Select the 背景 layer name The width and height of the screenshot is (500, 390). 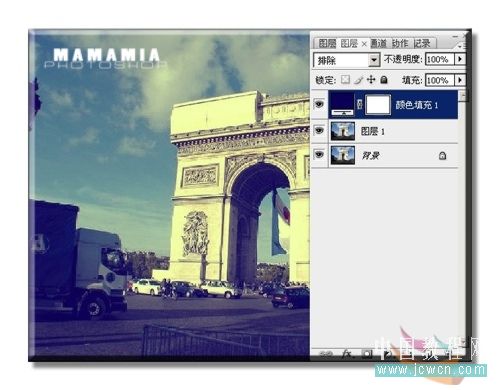tap(370, 155)
